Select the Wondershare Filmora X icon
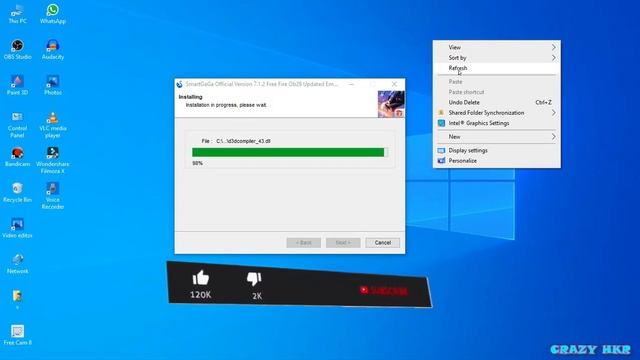Screen dimensions: 640x360 point(53,160)
